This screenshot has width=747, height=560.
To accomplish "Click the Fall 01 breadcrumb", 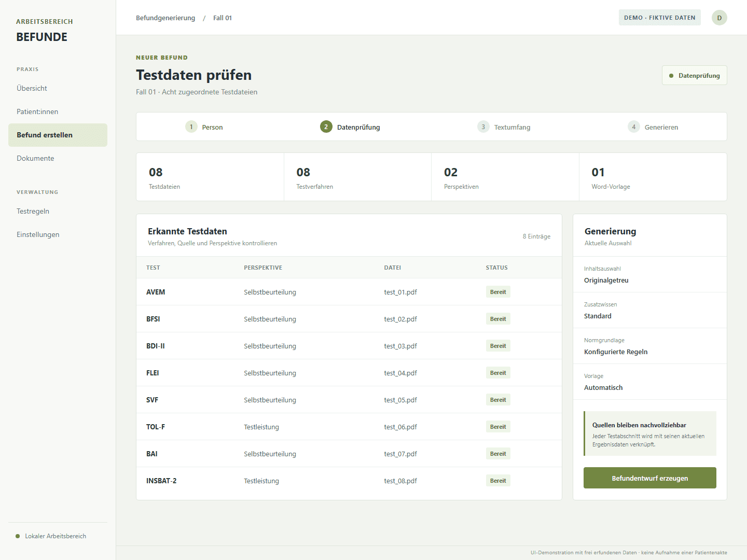I will tap(223, 18).
